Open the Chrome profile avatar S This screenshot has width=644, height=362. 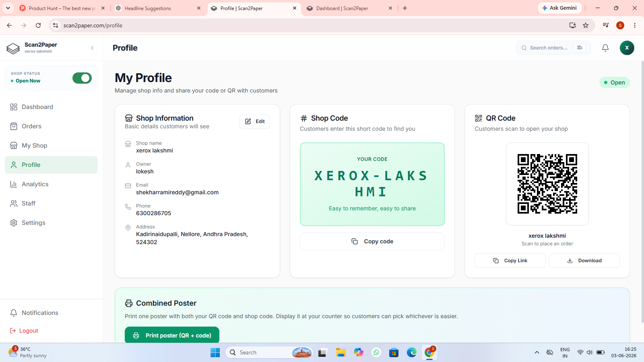pyautogui.click(x=620, y=25)
